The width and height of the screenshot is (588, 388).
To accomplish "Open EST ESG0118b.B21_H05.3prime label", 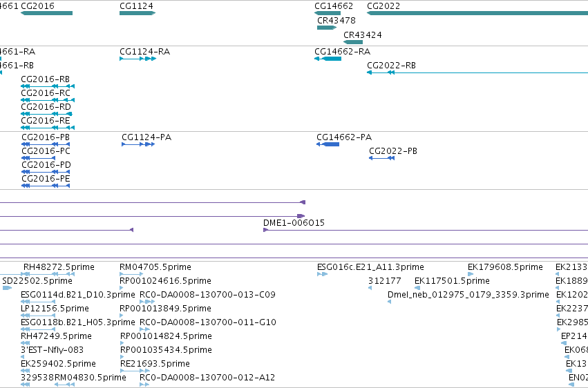I will [x=78, y=322].
